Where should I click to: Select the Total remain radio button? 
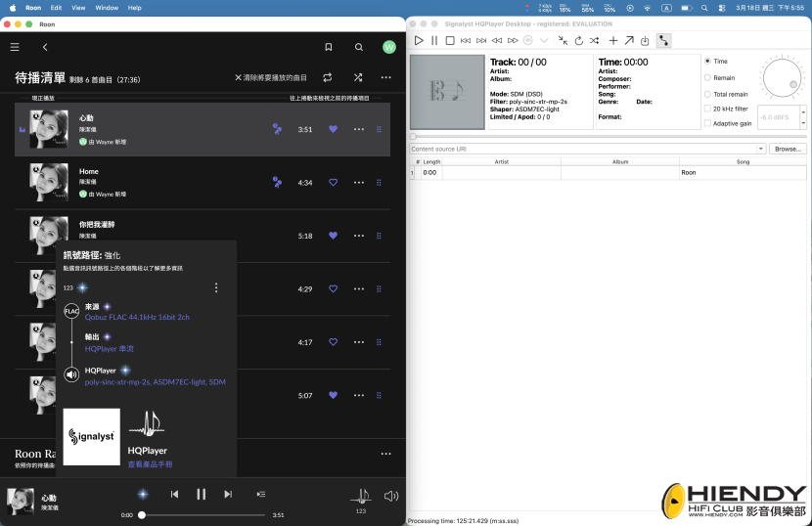[x=707, y=94]
